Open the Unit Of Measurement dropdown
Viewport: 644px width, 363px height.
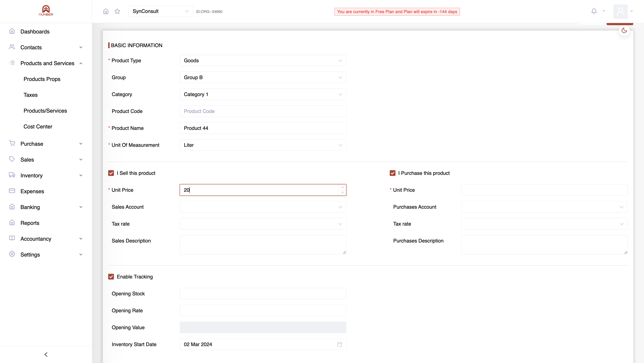click(x=263, y=145)
